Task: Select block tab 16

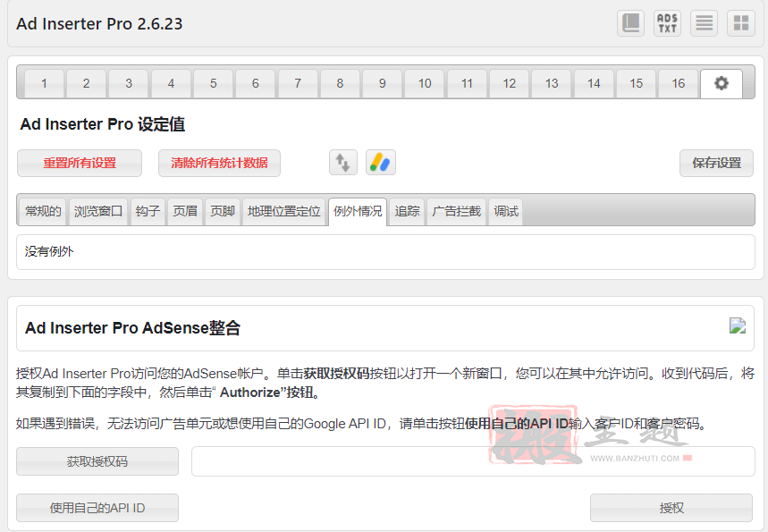Action: [x=679, y=84]
